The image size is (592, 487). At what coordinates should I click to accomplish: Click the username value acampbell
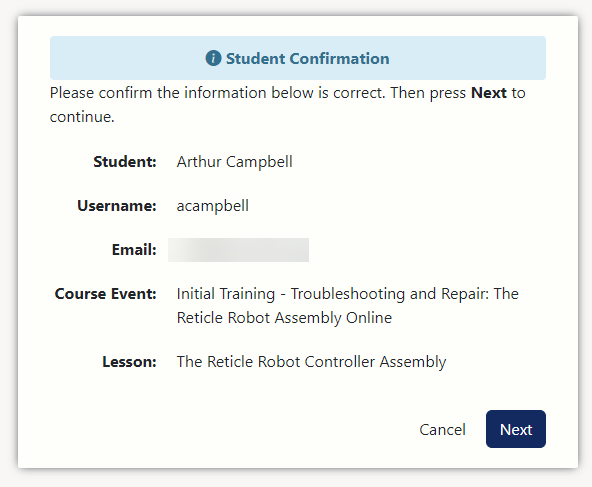[x=213, y=206]
